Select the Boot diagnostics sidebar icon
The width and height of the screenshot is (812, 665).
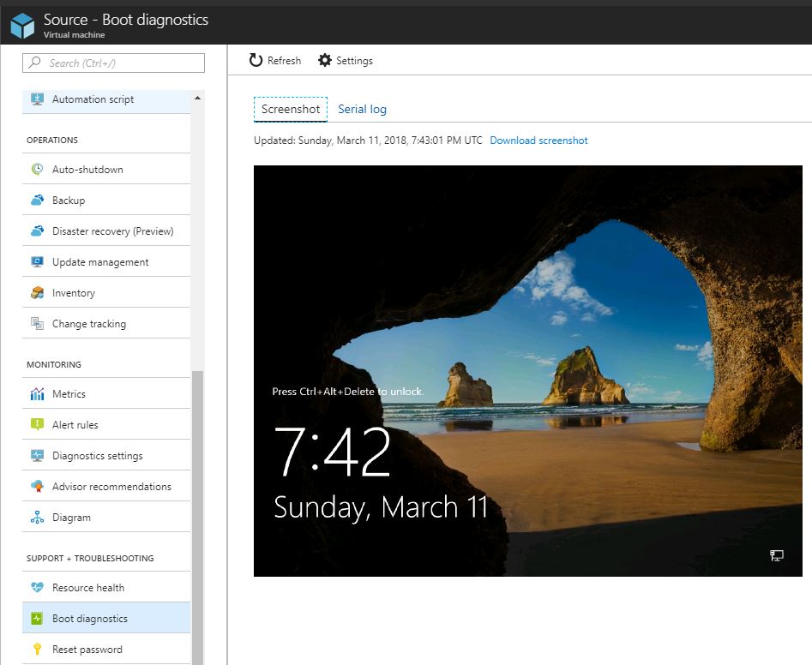pos(38,618)
